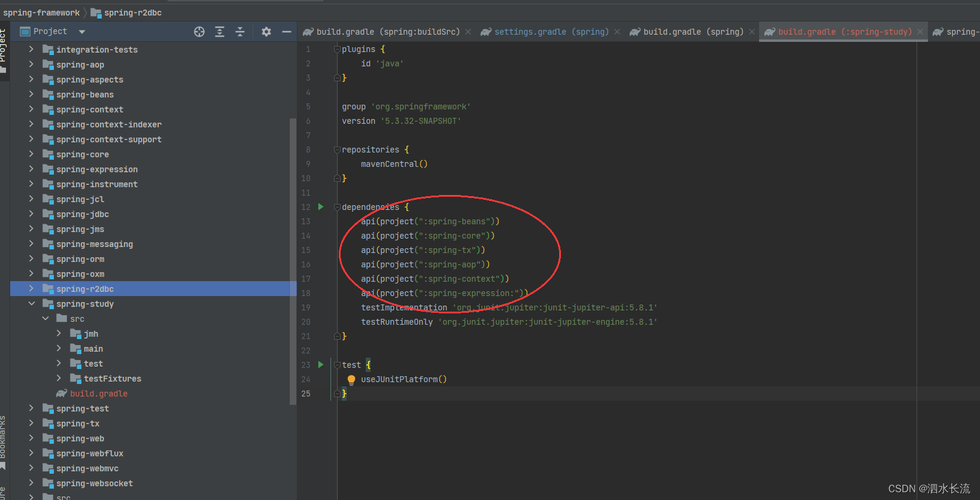Expand the integration-tests module
The height and width of the screenshot is (500, 980).
click(31, 49)
